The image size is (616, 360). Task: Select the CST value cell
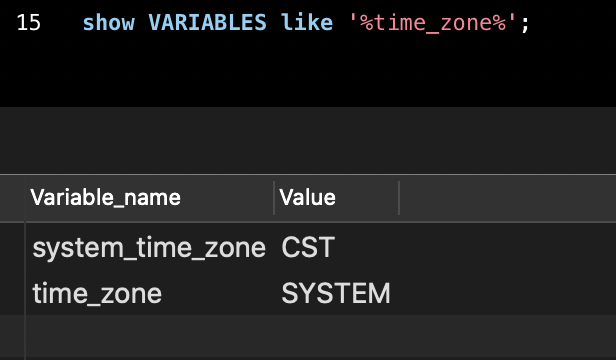336,248
